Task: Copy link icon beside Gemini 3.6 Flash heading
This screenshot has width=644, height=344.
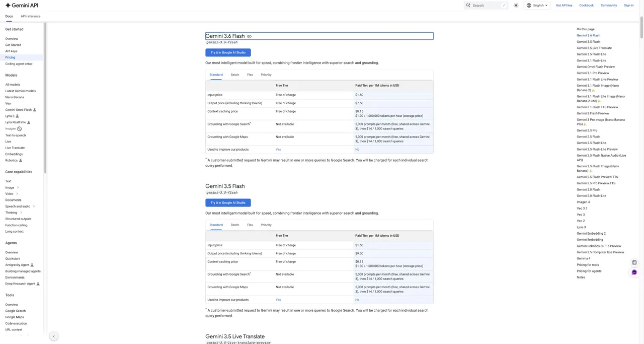Action: pos(249,36)
